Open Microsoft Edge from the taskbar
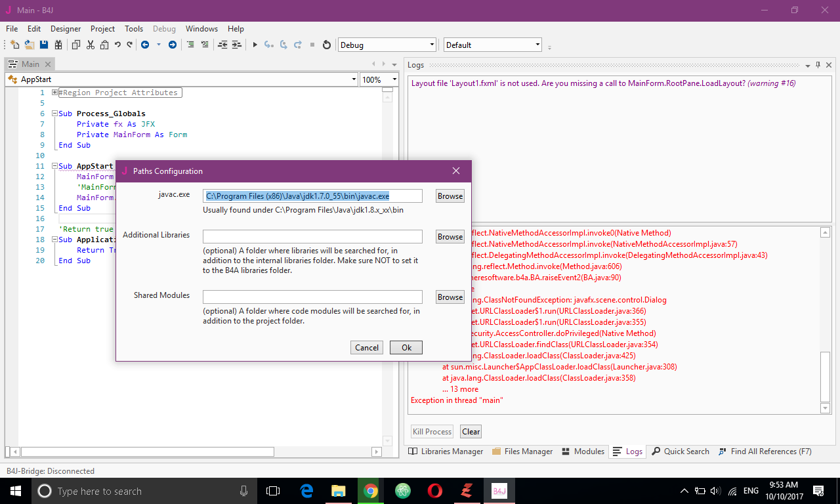Screen dimensions: 840x504 [x=306, y=491]
